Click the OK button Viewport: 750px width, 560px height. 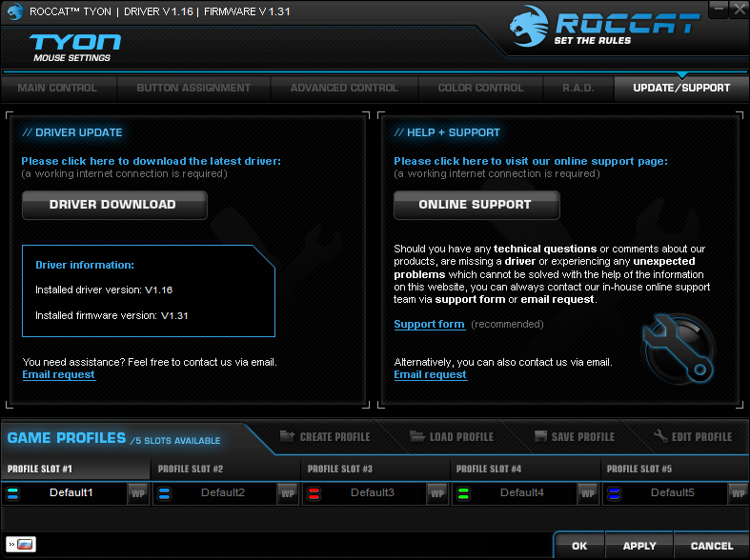579,546
